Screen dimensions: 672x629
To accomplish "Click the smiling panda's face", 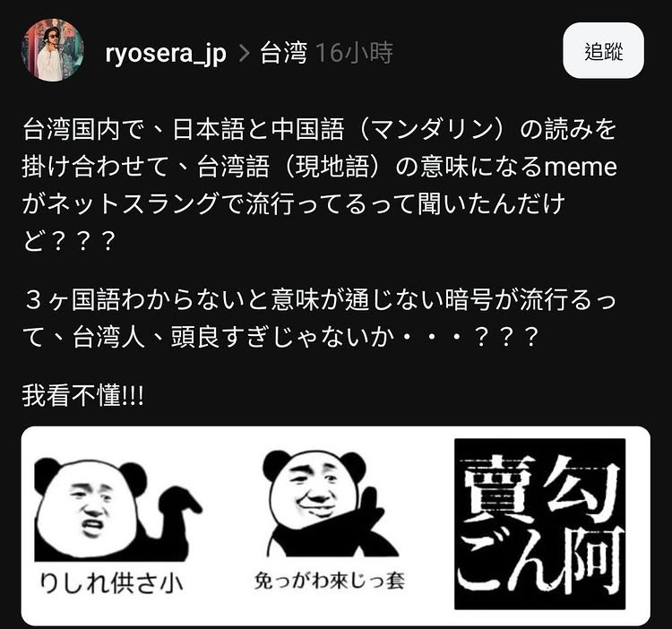I will pyautogui.click(x=315, y=492).
